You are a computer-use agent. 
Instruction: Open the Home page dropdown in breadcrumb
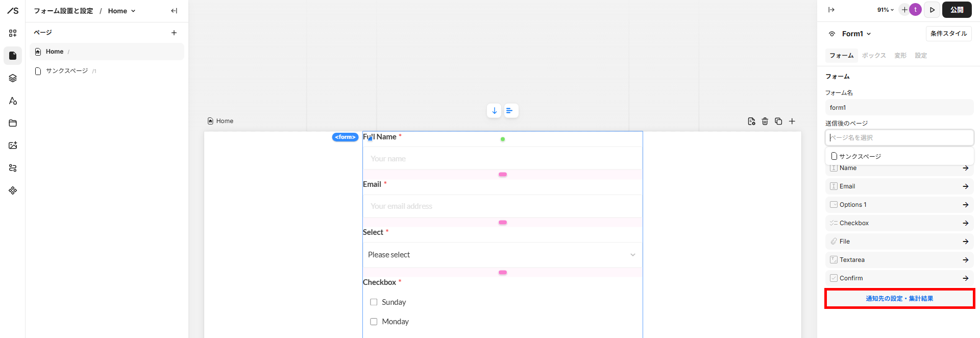(121, 11)
